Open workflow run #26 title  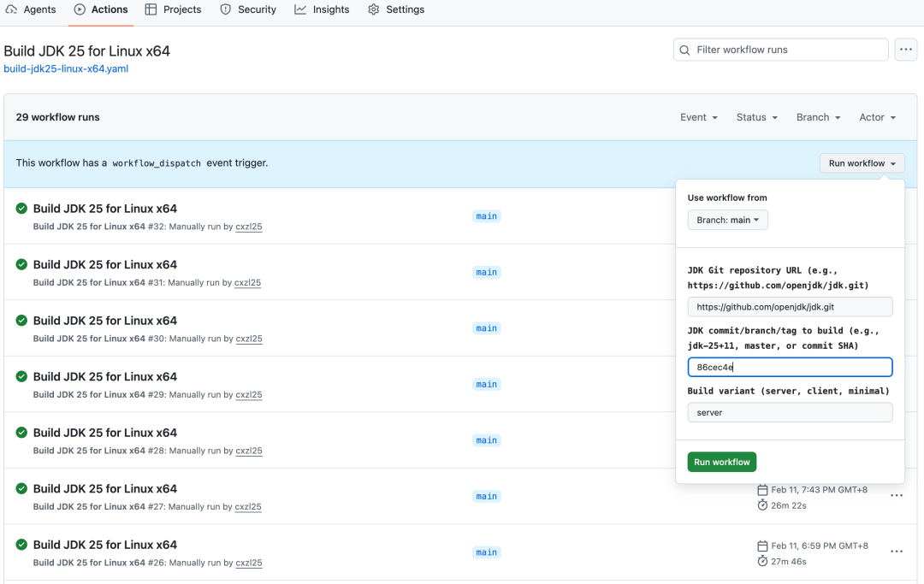105,545
